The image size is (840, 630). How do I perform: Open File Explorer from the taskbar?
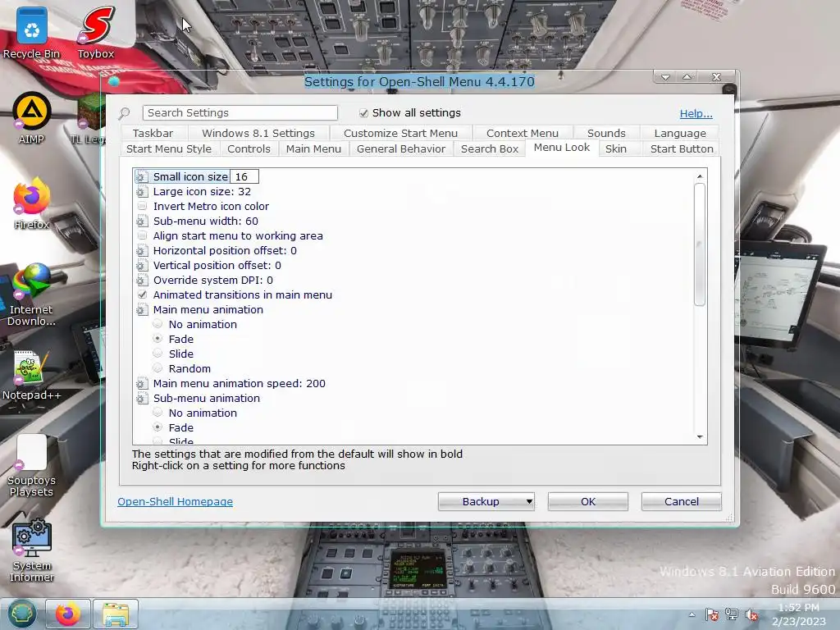point(116,614)
